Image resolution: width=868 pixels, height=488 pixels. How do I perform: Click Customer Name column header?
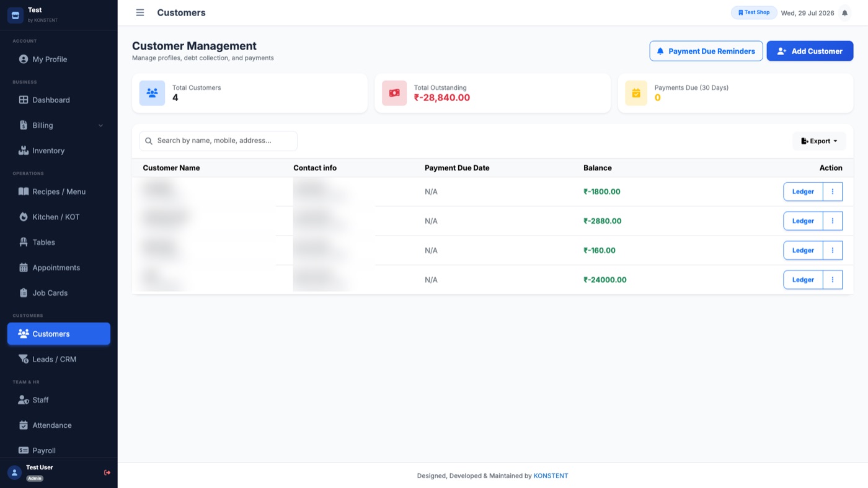tap(171, 168)
